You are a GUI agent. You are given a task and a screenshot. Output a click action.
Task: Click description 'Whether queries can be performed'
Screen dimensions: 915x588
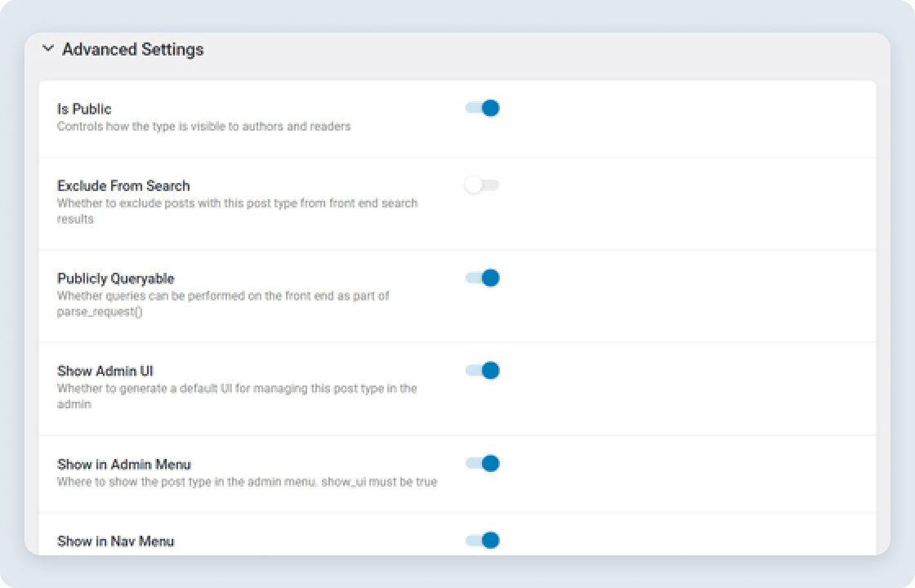tap(223, 303)
